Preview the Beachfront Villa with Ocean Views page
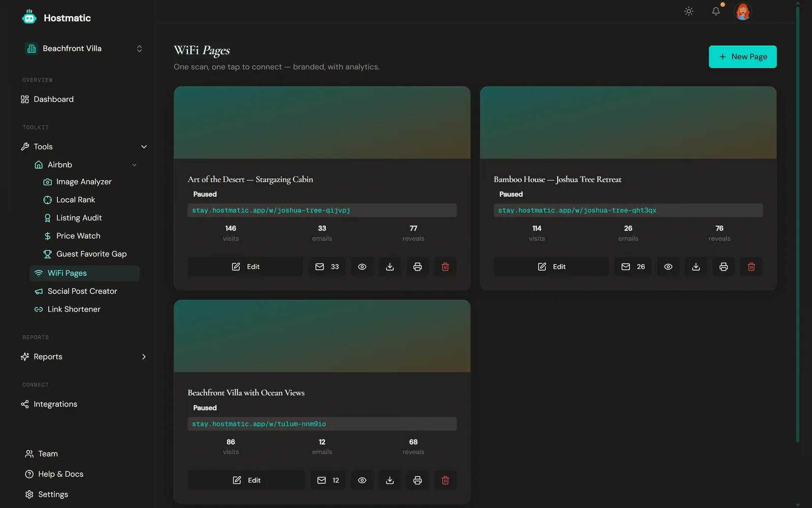Screen dimensions: 812x508 coord(362,480)
